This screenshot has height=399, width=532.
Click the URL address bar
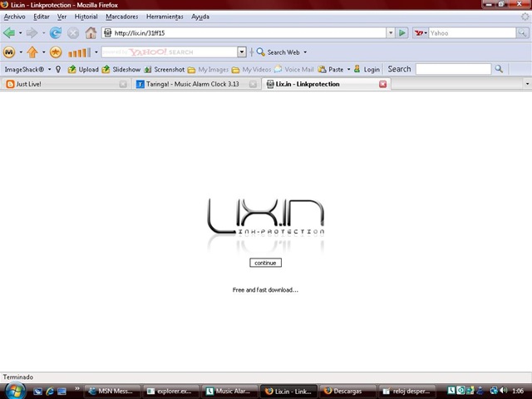click(244, 33)
